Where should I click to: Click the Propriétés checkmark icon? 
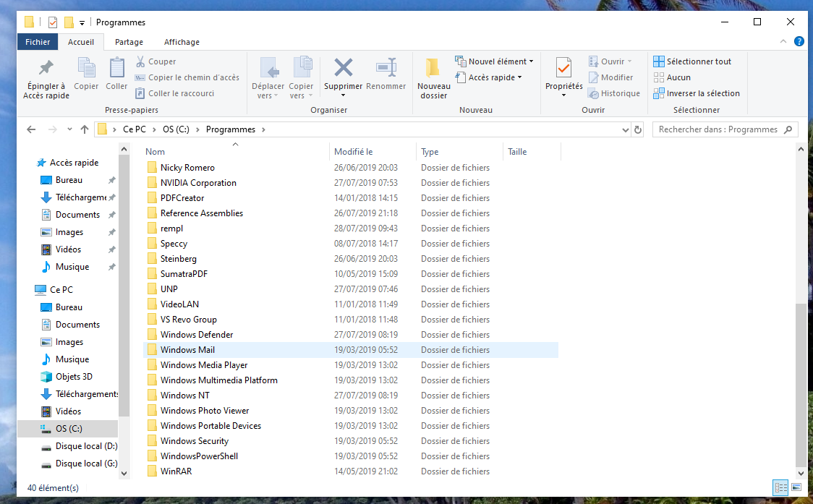click(x=563, y=67)
